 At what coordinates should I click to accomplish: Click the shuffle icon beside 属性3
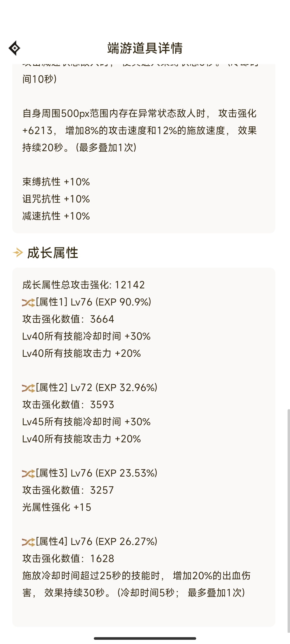pyautogui.click(x=28, y=474)
